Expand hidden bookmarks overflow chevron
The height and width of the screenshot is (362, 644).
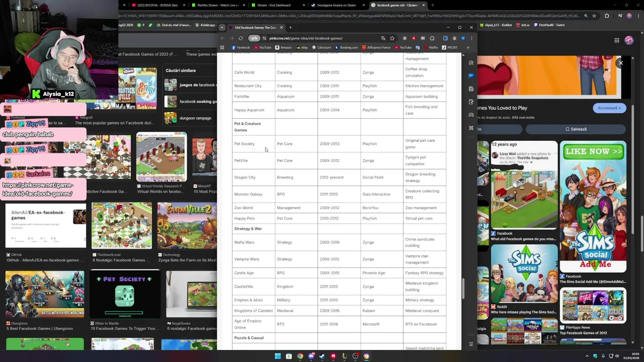coord(468,48)
